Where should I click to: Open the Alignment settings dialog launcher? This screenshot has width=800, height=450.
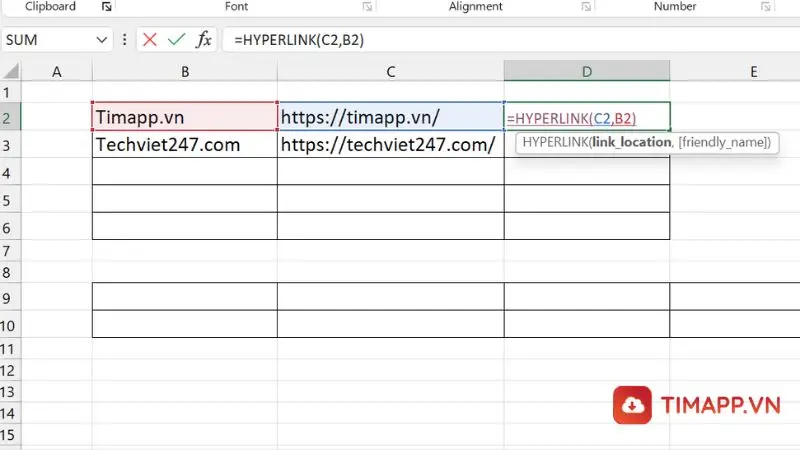point(586,7)
